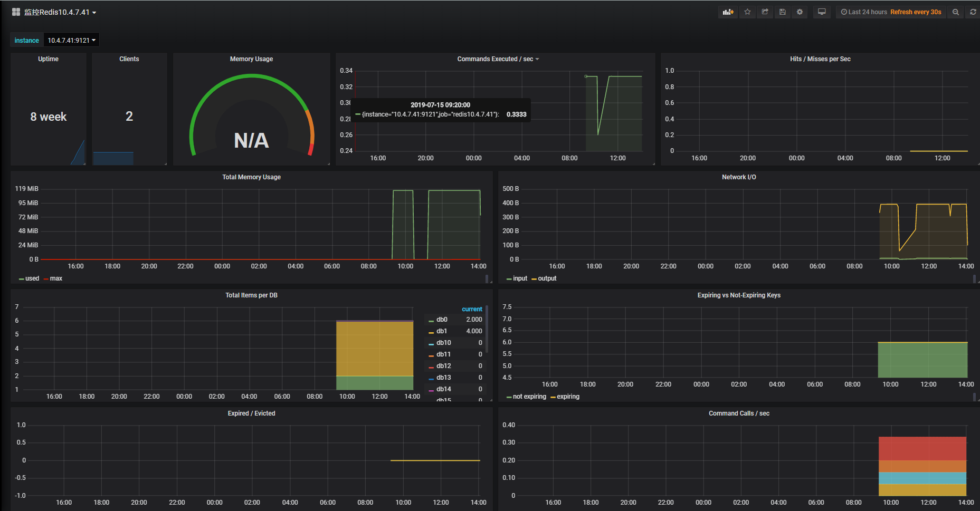
Task: Open dashboard settings gear icon
Action: 800,12
